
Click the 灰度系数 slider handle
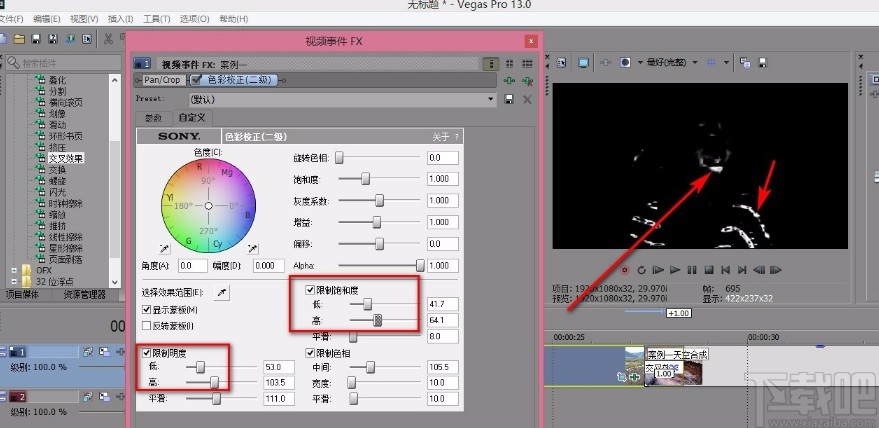[x=380, y=200]
